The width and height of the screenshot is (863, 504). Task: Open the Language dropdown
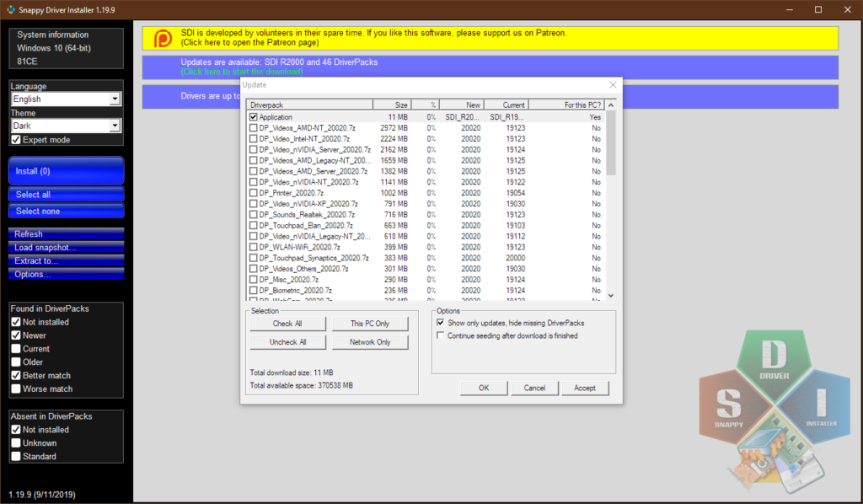(x=66, y=99)
